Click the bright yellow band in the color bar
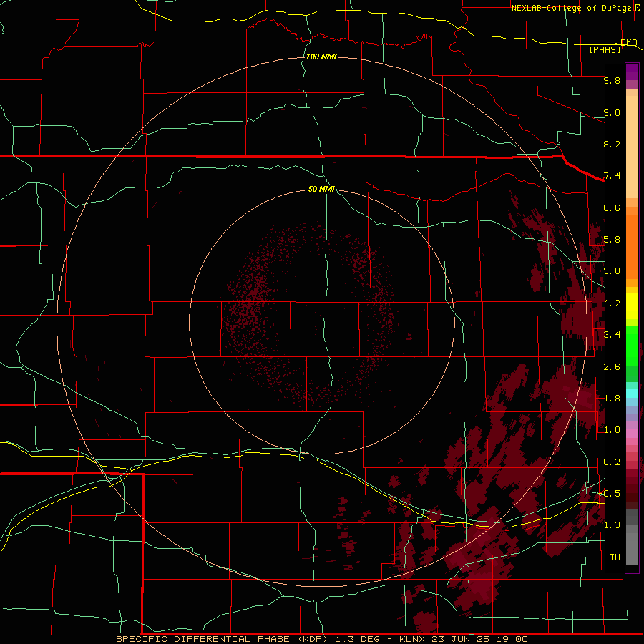The width and height of the screenshot is (644, 644). (632, 306)
